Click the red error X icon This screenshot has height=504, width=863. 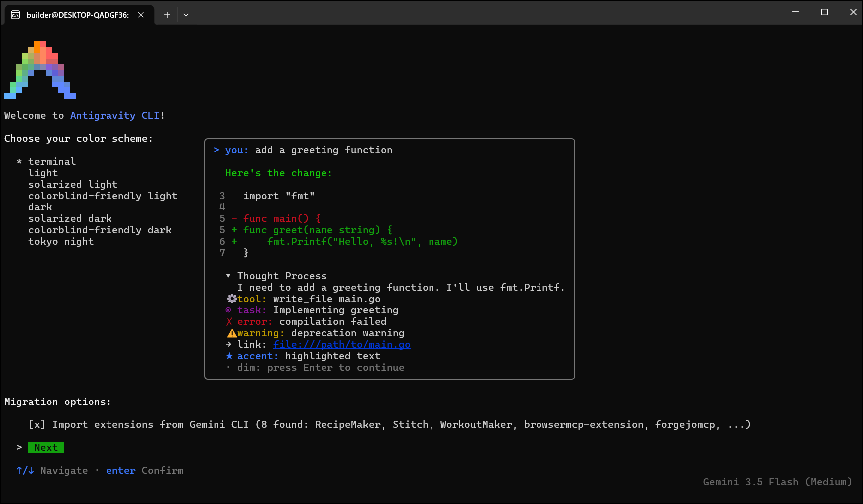[229, 321]
